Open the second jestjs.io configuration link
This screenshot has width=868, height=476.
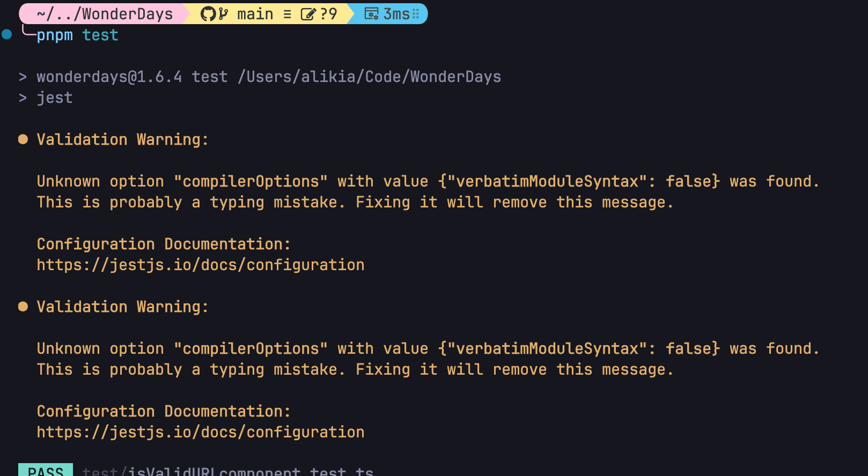200,432
